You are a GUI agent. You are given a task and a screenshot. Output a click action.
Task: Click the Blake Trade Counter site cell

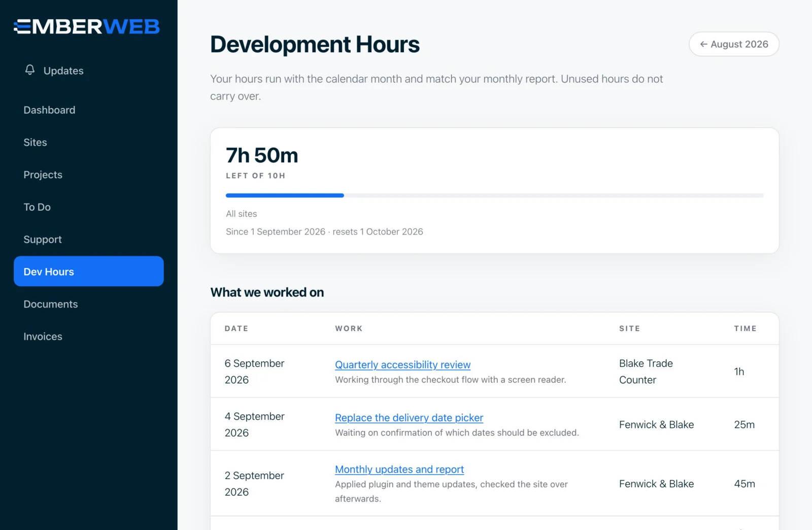point(646,372)
